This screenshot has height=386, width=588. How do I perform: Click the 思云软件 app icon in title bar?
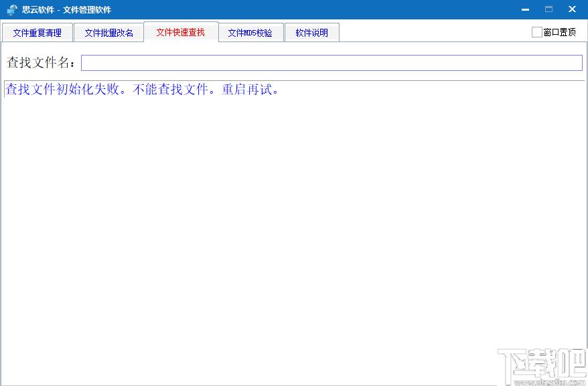12,9
